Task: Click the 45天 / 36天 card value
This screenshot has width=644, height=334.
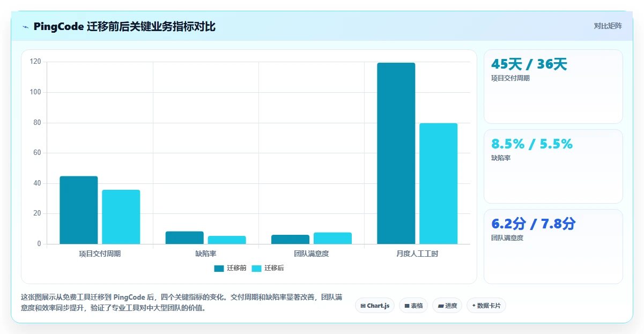Action: click(529, 64)
